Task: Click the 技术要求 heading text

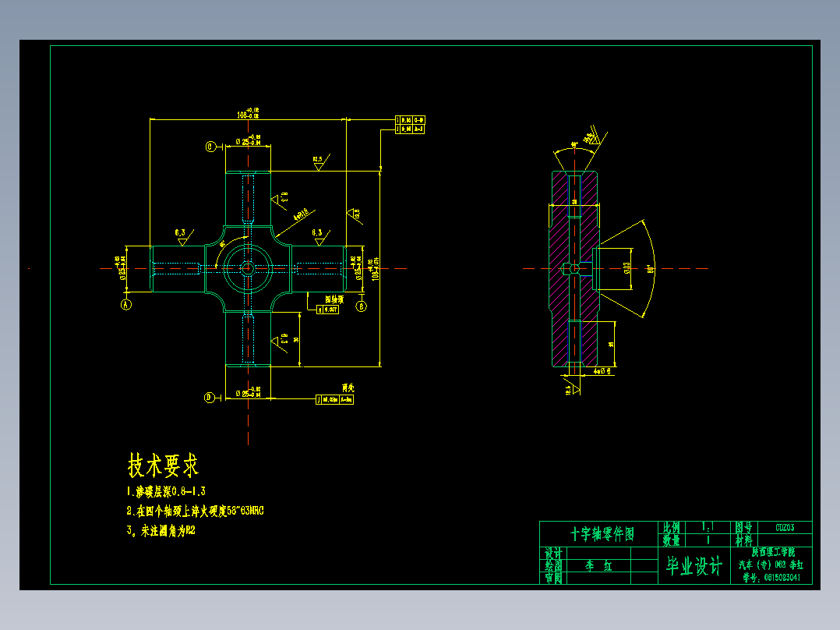Action: coord(164,465)
